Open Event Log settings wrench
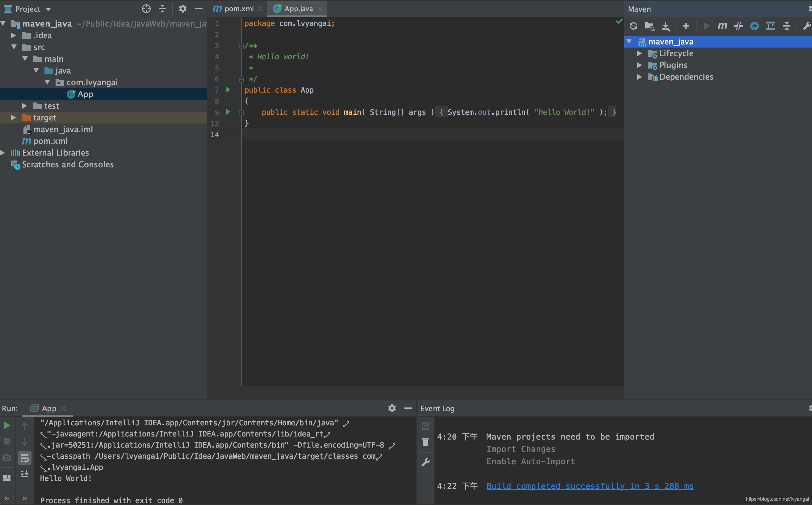This screenshot has height=505, width=812. tap(425, 462)
